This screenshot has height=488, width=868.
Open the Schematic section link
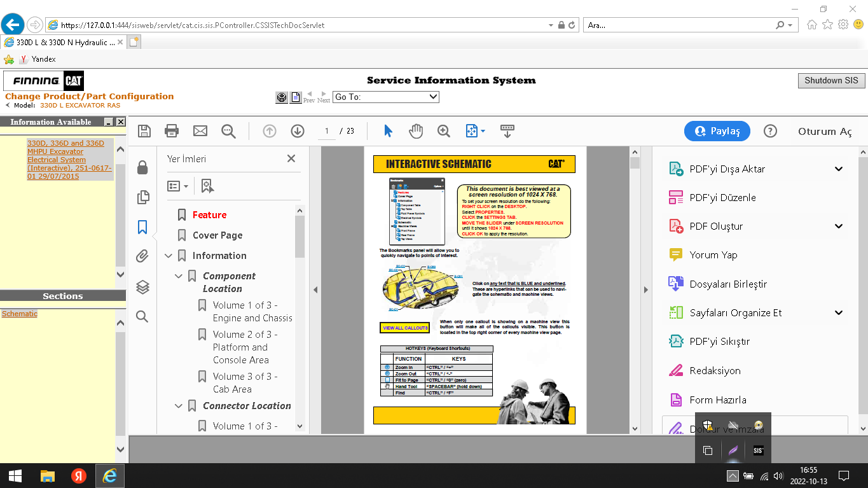[x=20, y=314]
